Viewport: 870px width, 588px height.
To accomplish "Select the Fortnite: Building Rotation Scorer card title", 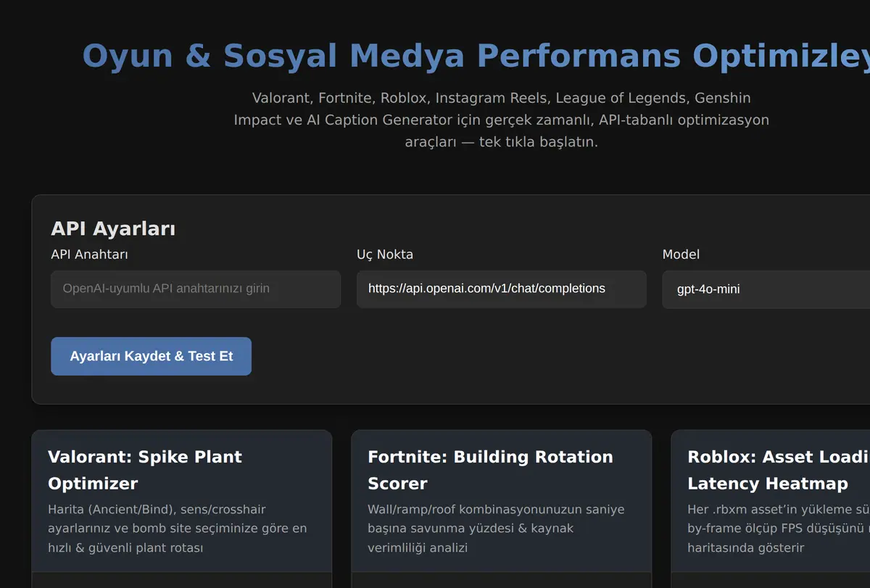I will (490, 470).
